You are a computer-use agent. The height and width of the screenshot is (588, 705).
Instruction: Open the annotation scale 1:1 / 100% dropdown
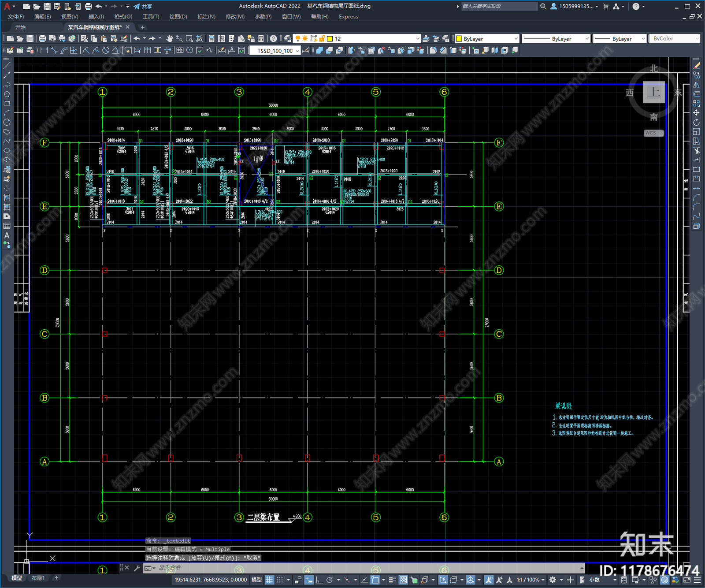coord(531,580)
